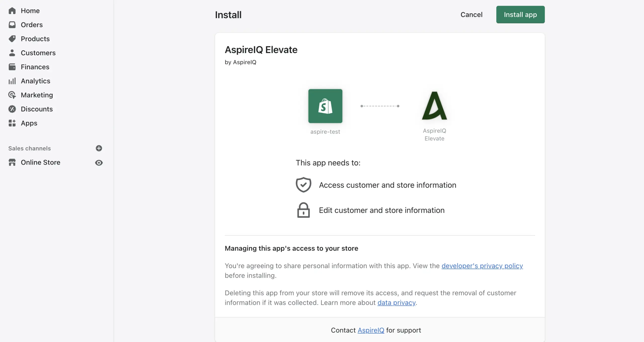
Task: Click the Finances wallet icon
Action: 12,67
